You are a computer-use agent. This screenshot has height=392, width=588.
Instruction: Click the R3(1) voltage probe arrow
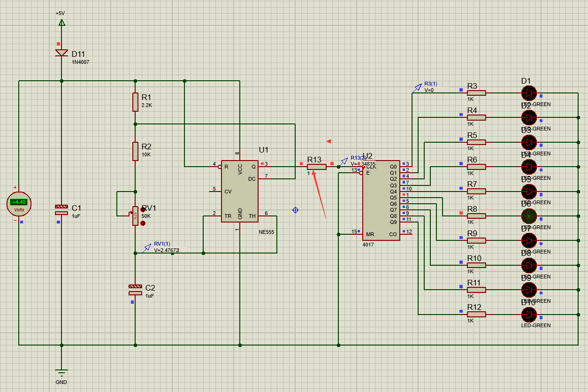[x=417, y=88]
